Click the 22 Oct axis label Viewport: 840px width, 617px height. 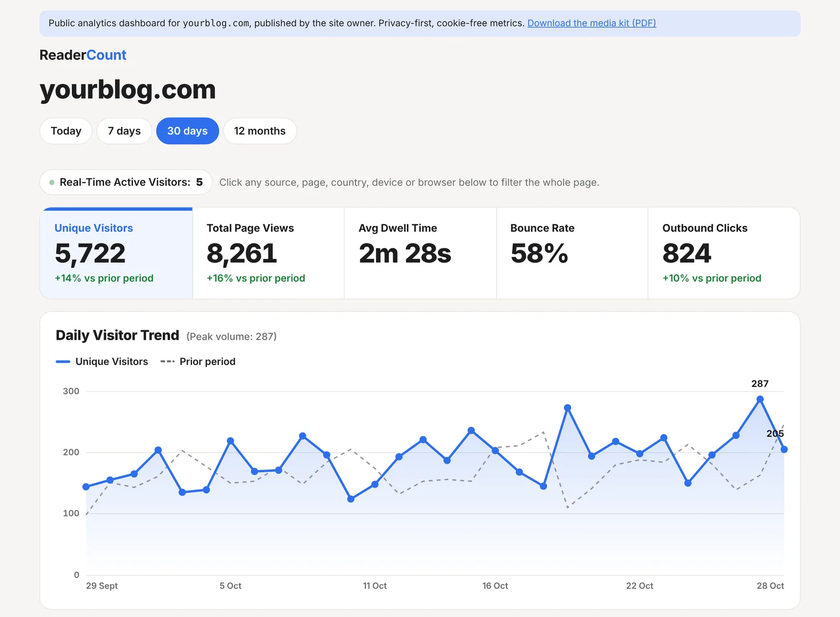[x=639, y=586]
